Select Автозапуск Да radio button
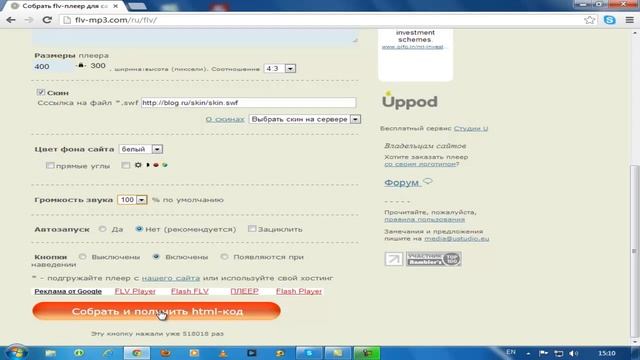The image size is (640, 360). tap(102, 229)
